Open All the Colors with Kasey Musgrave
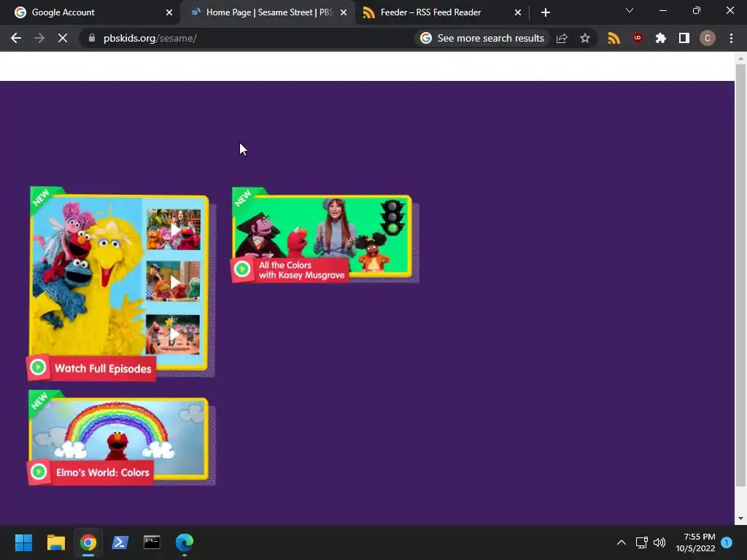747x560 pixels. coord(301,270)
